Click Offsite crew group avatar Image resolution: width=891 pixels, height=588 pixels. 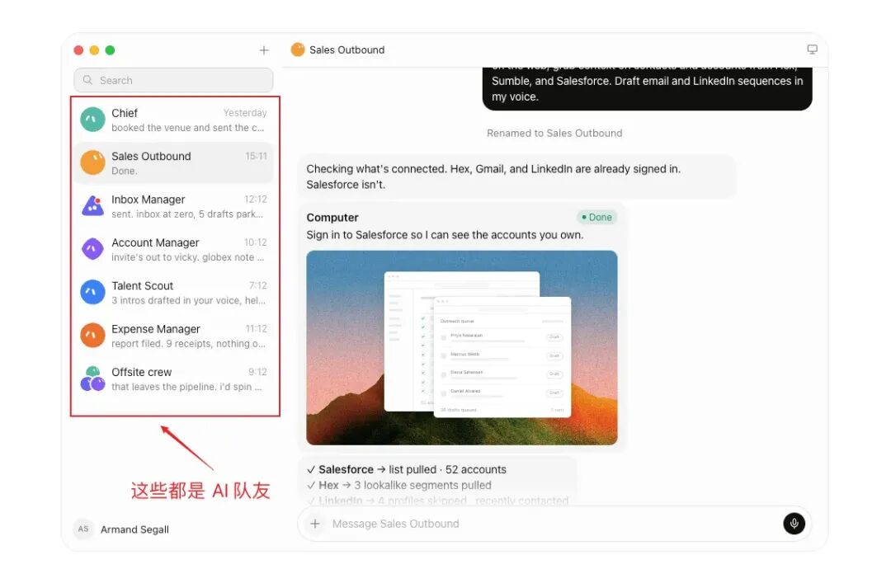(x=92, y=379)
